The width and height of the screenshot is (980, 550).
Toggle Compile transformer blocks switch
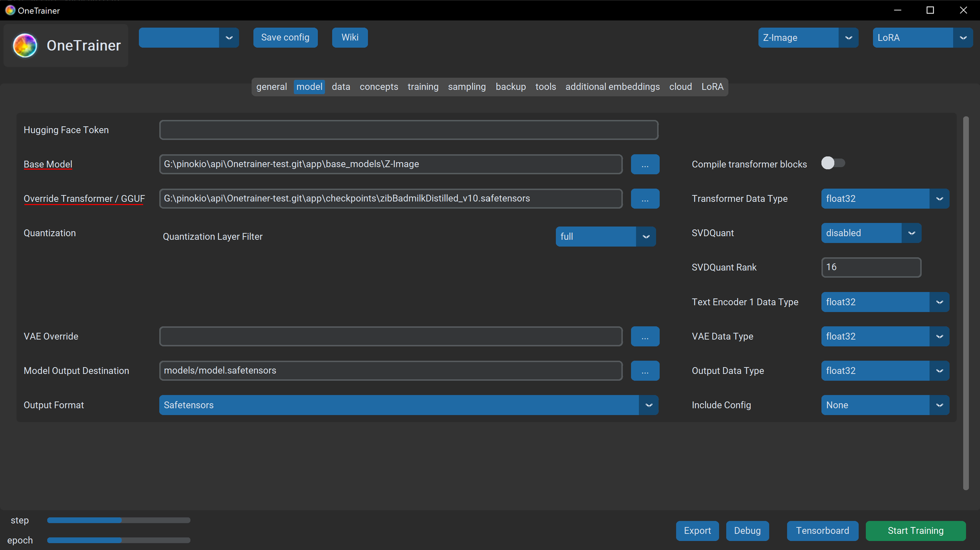tap(833, 163)
